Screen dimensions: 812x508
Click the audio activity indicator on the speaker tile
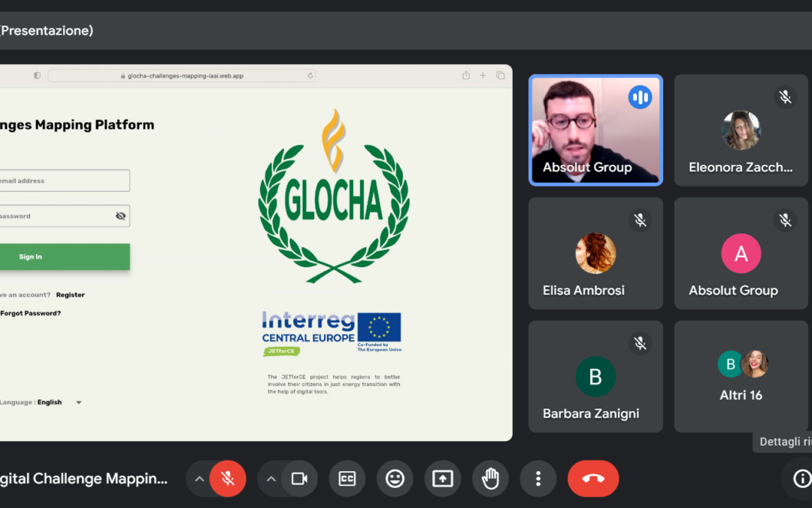(640, 97)
